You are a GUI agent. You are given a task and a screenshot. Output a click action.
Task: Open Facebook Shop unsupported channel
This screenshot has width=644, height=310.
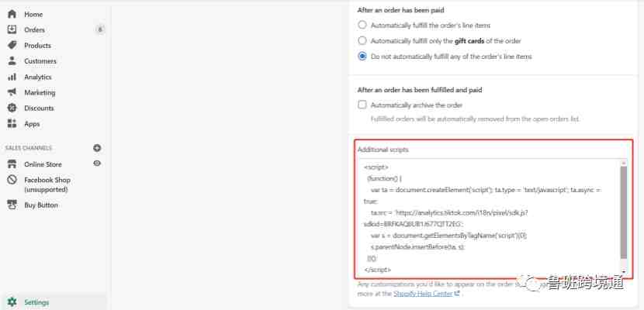[x=47, y=184]
